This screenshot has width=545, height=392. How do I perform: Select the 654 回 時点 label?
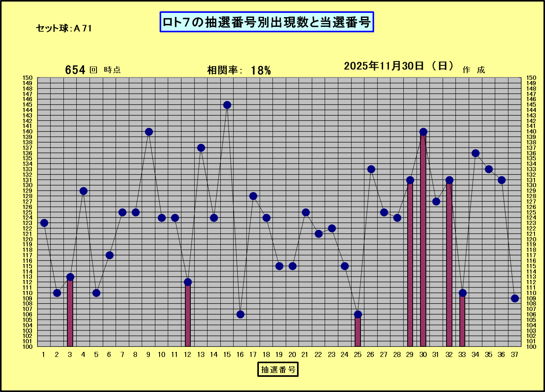click(x=93, y=70)
